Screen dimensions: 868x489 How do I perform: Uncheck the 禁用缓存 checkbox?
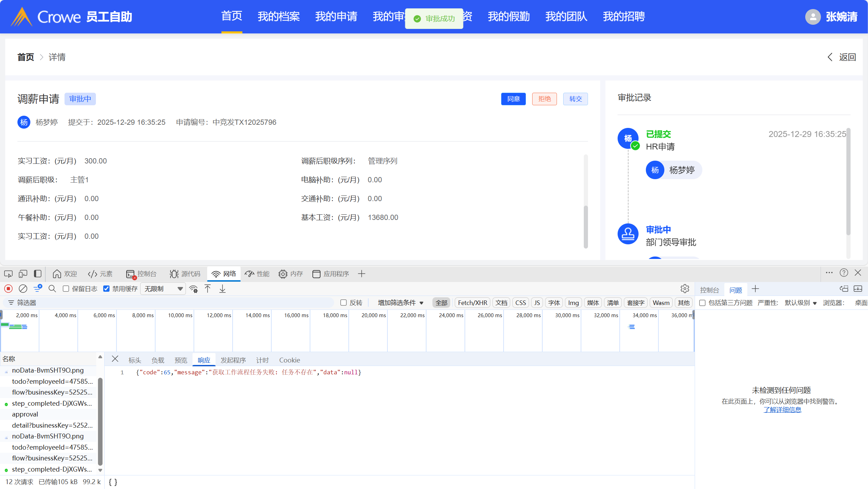(x=107, y=289)
